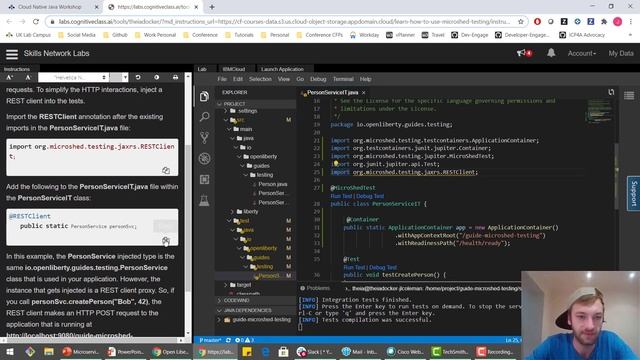640x360 pixels.
Task: Open Slack from the taskbar
Action: tap(315, 351)
